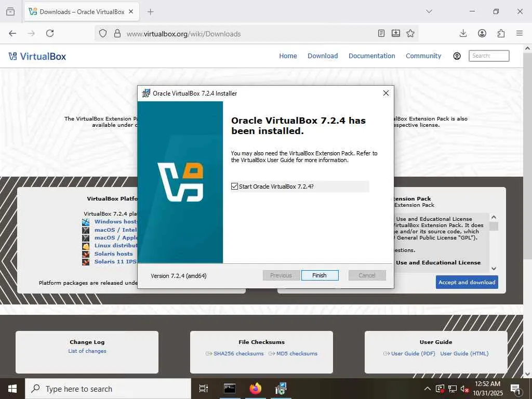Click the taskbar search box
Screen dimensions: 532x399
(108, 389)
